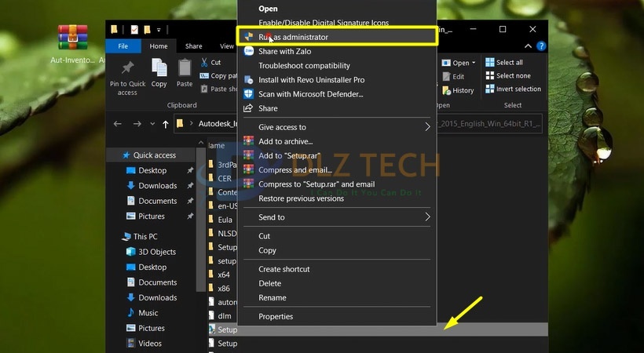
Task: Go back with the left arrow
Action: tap(118, 124)
